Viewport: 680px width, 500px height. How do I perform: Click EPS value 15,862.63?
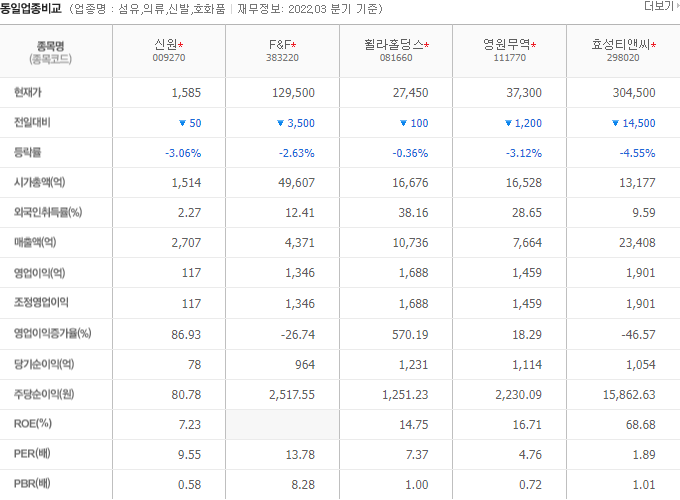coord(629,395)
